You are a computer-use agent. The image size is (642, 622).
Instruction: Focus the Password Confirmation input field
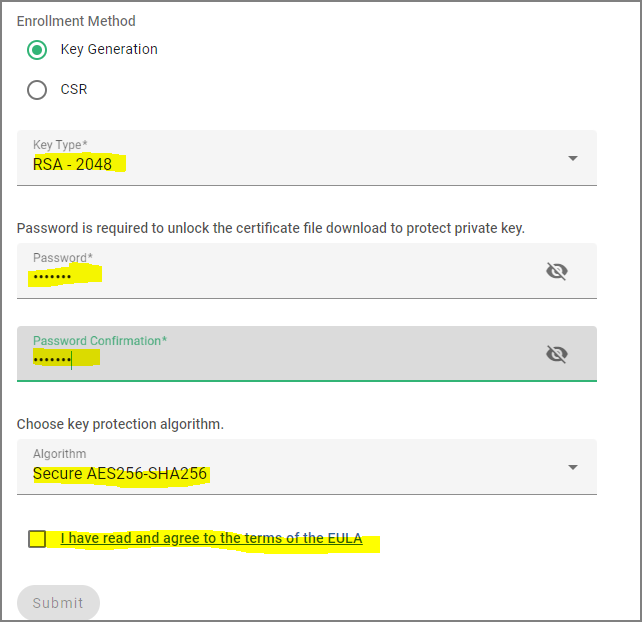[307, 354]
